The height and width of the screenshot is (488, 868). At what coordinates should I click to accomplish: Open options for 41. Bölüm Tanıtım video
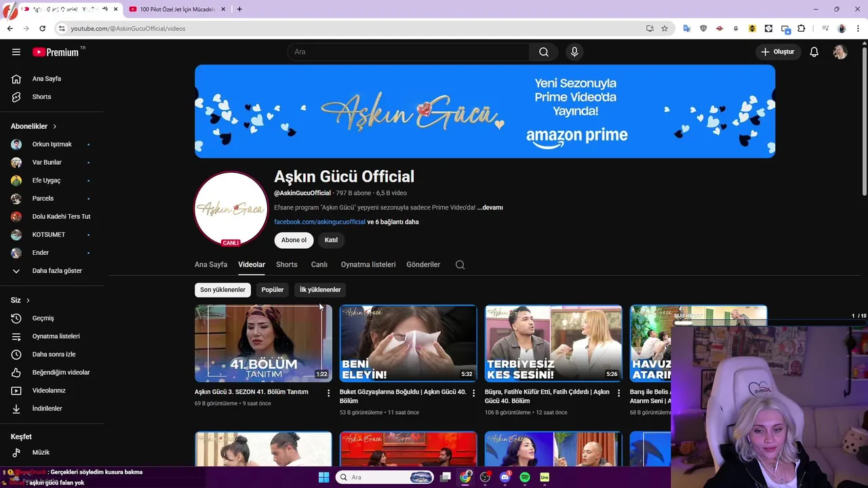(328, 393)
